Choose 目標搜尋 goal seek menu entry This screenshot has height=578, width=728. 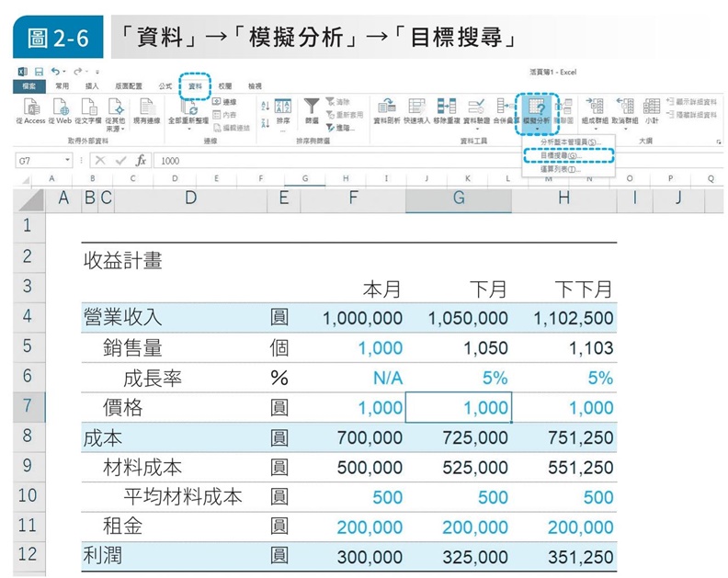tap(568, 155)
